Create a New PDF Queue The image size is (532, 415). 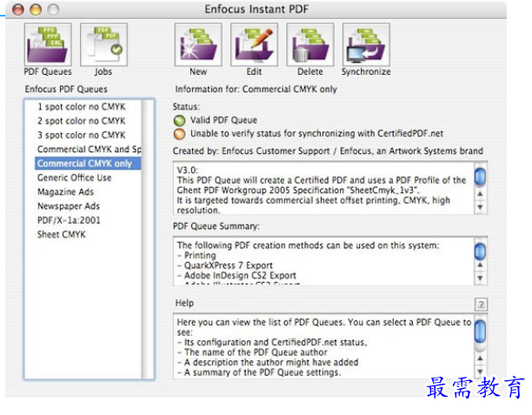(198, 44)
